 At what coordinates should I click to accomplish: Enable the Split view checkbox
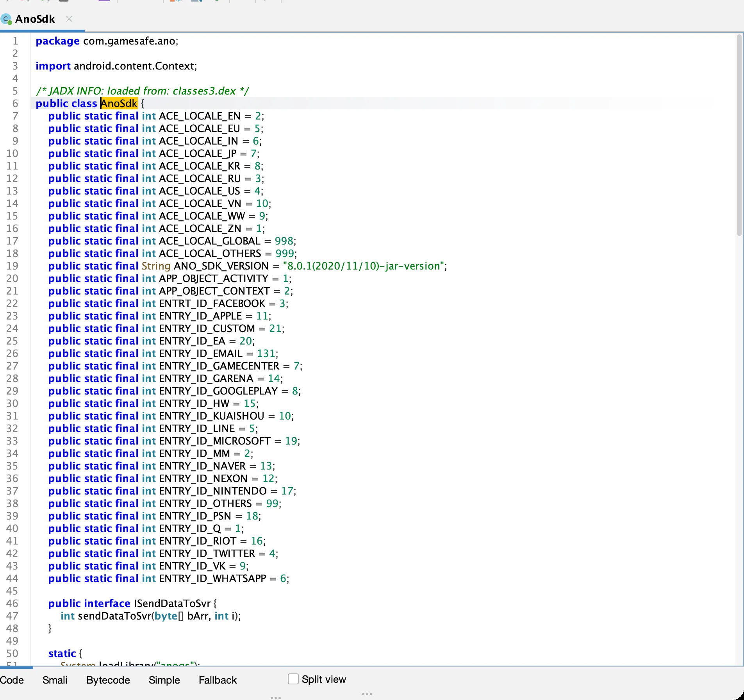click(x=293, y=679)
